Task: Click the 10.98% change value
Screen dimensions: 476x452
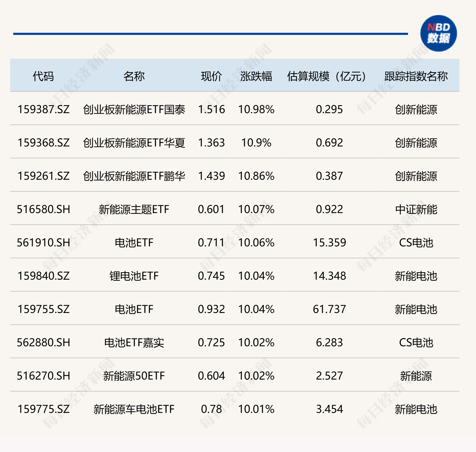Action: [256, 109]
